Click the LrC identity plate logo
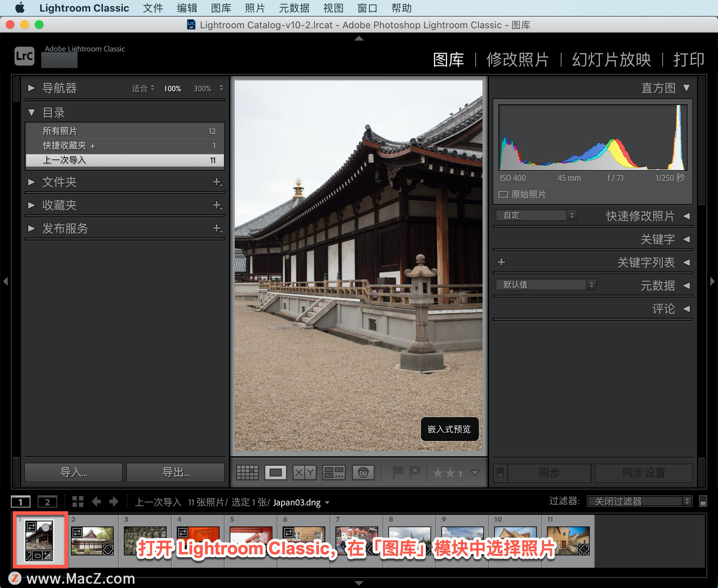This screenshot has height=588, width=718. [24, 56]
